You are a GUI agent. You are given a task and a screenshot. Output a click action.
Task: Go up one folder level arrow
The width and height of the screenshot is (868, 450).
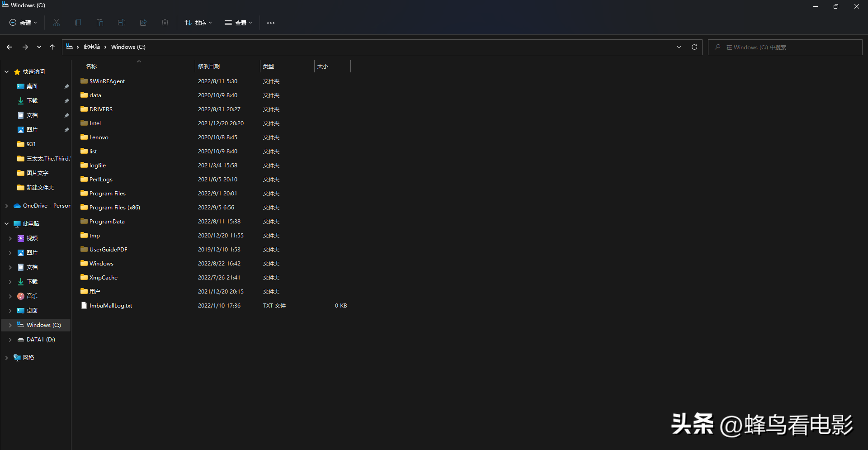coord(52,47)
